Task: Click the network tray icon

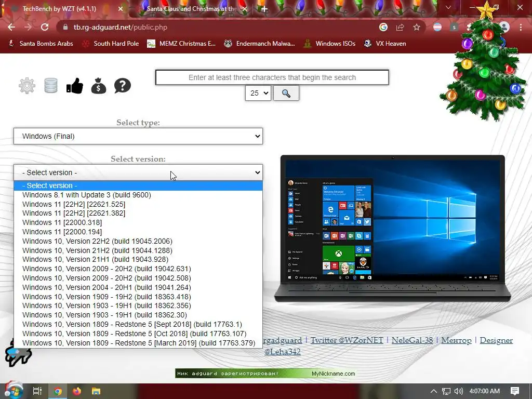Action: point(446,391)
